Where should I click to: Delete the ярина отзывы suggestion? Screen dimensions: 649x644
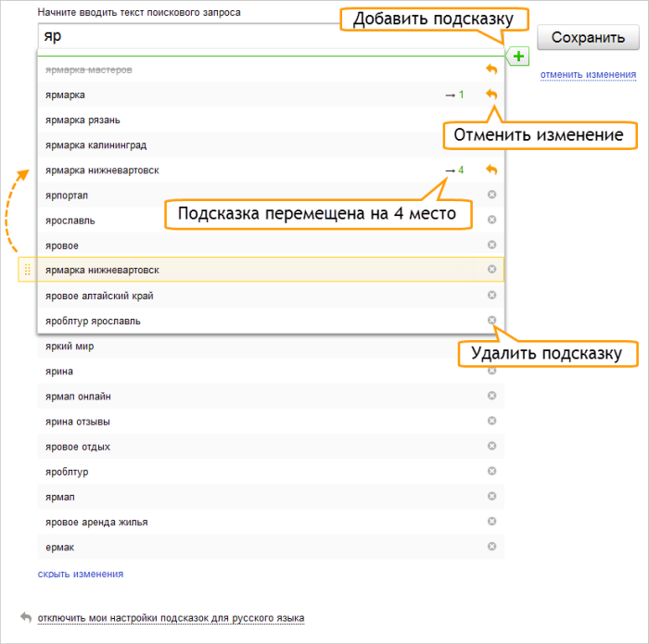pyautogui.click(x=491, y=421)
